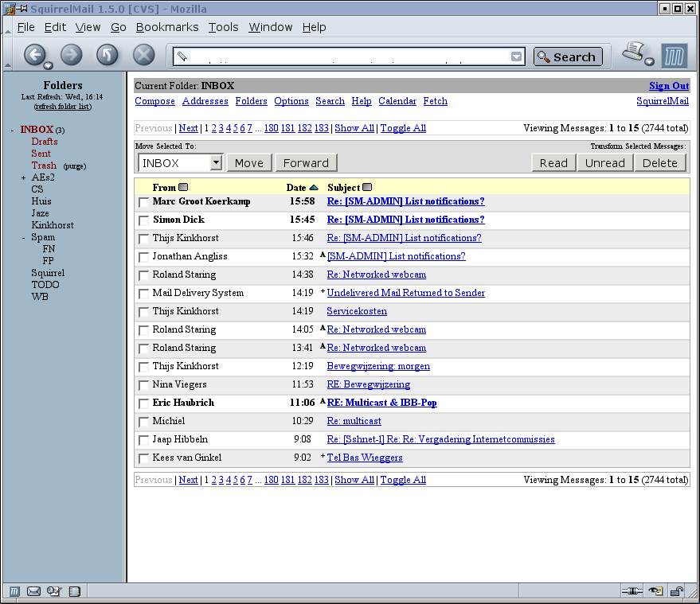Open the File menu

coord(26,27)
